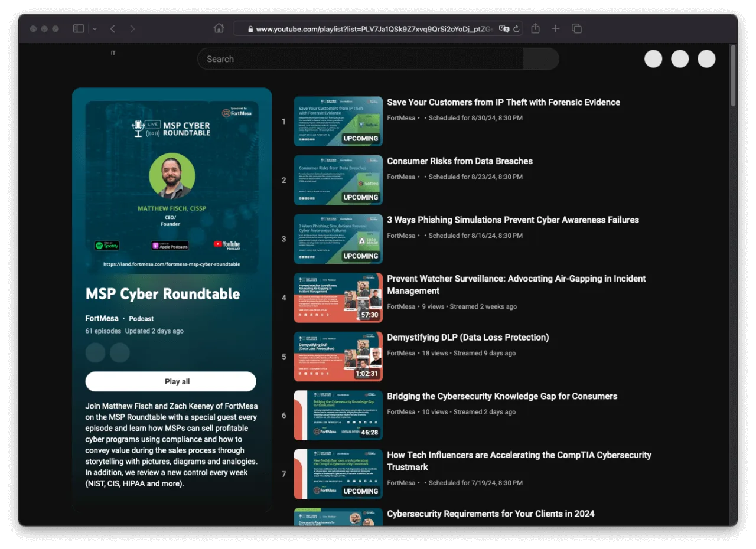
Task: Open the Cybersecurity Requirements 2024 thumbnail
Action: [338, 517]
